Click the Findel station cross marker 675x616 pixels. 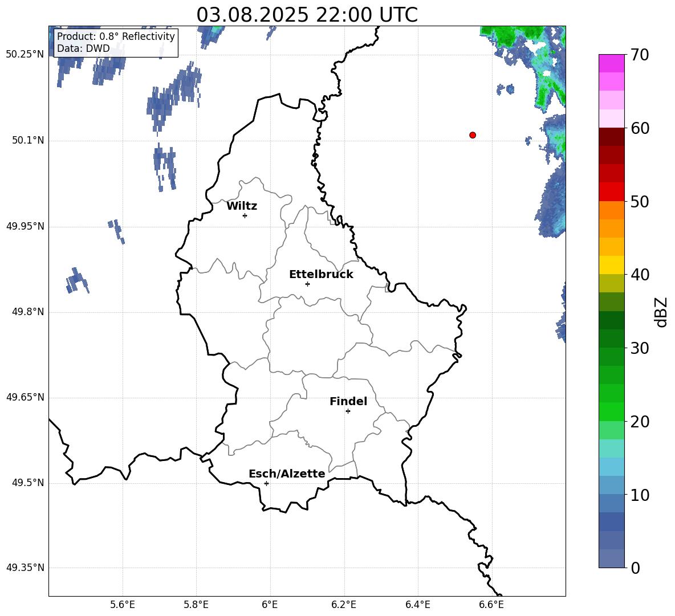(348, 411)
